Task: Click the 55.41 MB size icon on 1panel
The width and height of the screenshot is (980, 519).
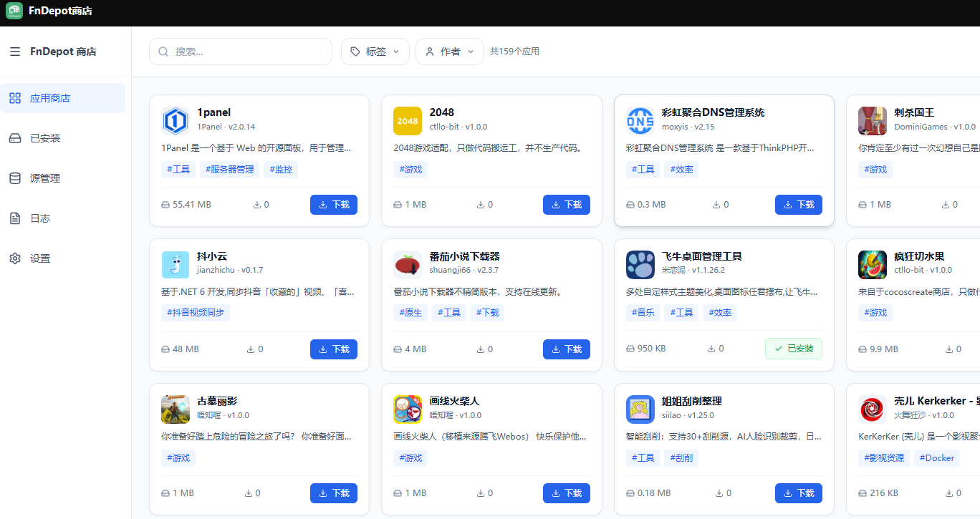Action: tap(165, 205)
